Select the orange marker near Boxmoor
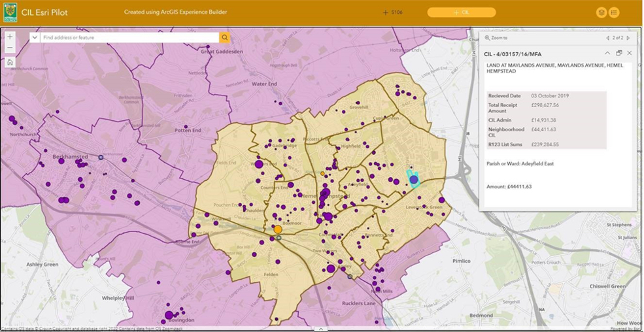The width and height of the screenshot is (644, 332). (278, 229)
